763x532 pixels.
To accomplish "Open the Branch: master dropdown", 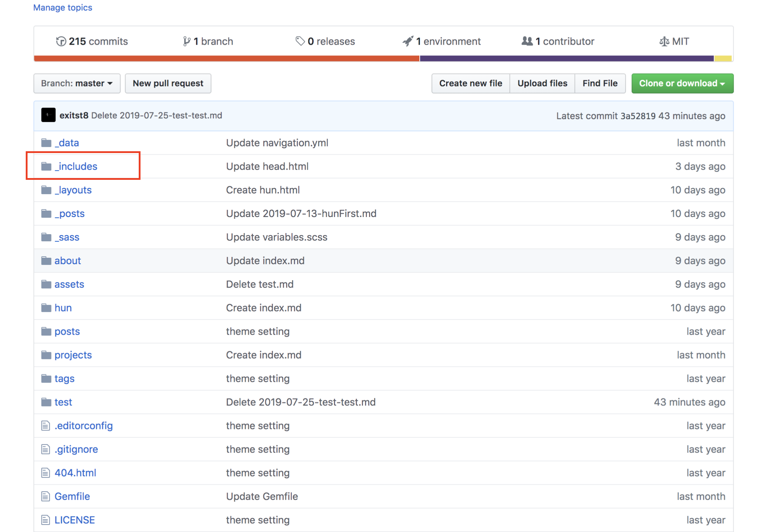I will (77, 83).
